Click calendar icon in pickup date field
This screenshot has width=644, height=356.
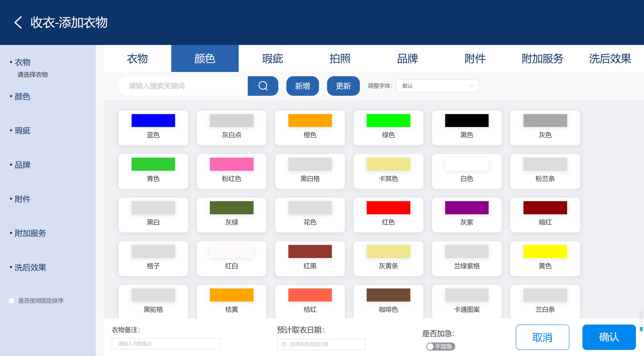pos(284,344)
